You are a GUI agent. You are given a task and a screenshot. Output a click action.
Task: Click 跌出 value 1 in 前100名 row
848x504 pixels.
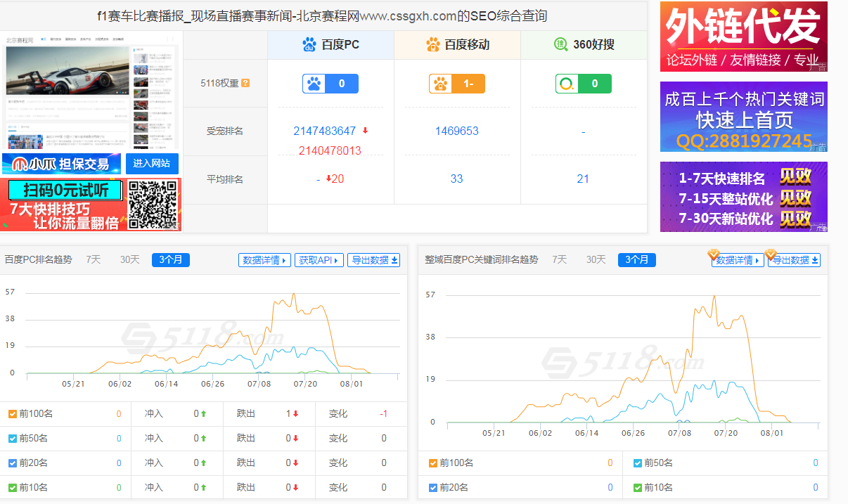288,414
